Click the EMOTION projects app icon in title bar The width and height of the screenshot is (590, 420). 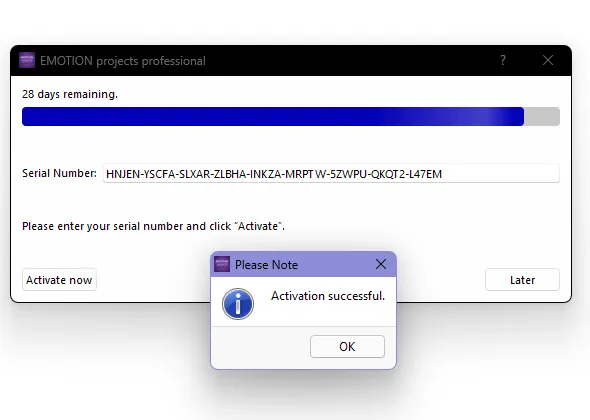pyautogui.click(x=27, y=60)
